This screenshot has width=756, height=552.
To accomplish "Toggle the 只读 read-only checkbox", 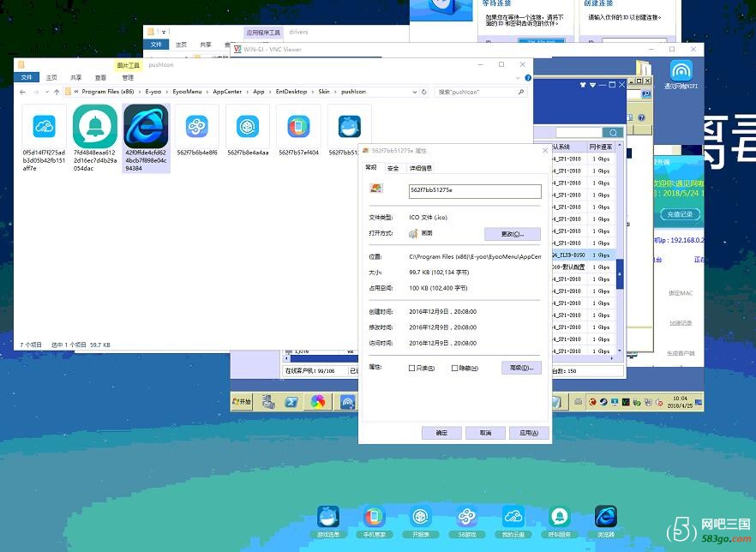I will (411, 369).
